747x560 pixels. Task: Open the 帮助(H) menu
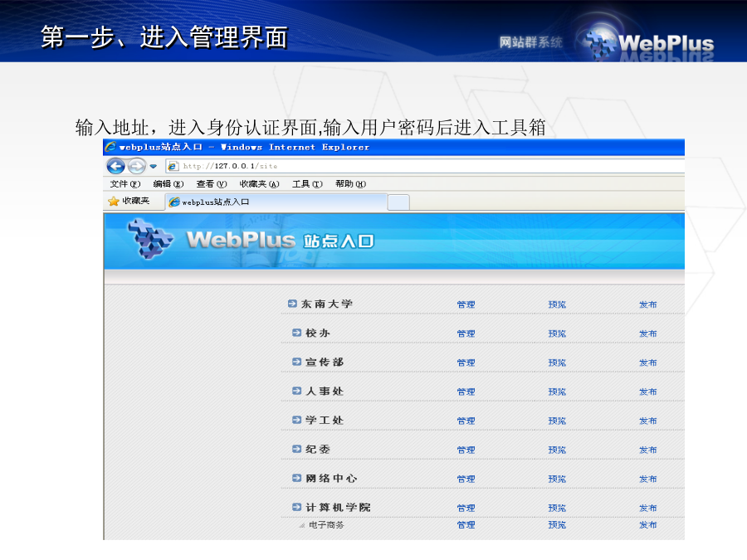coord(350,184)
